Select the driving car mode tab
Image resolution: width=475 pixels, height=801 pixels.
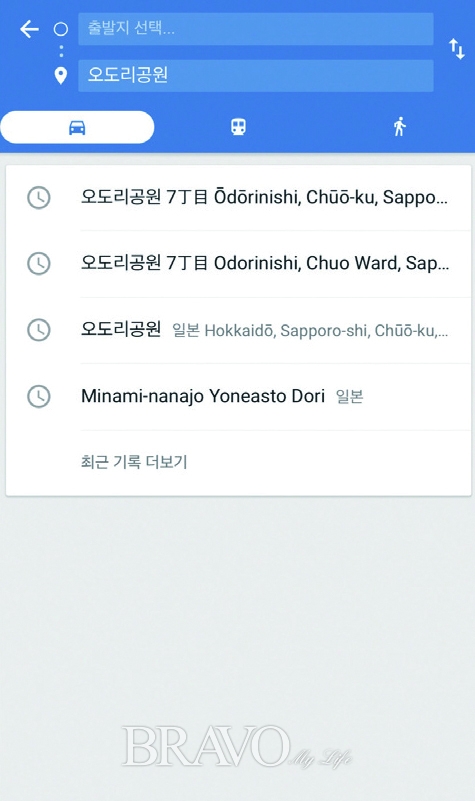77,127
